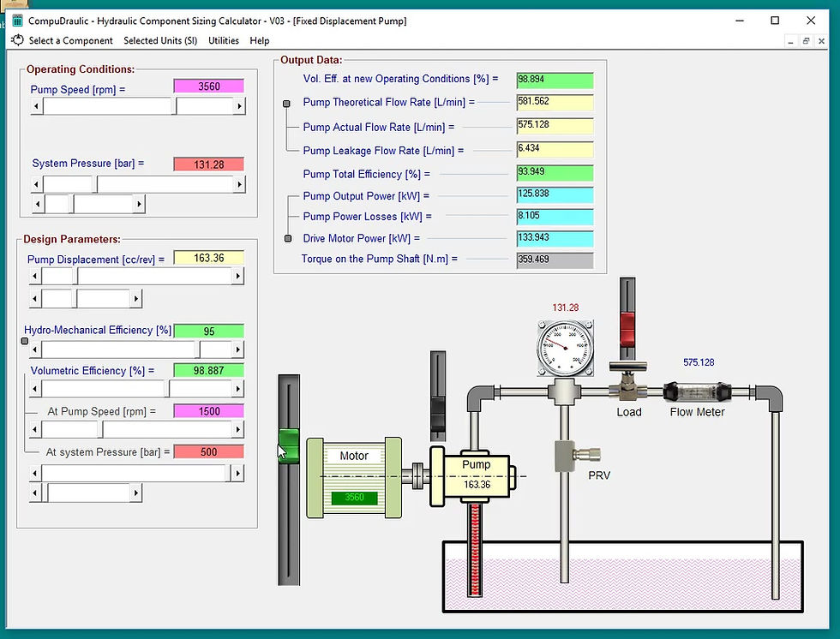Click the flow meter reading 575.128
The image size is (840, 639).
coord(698,362)
